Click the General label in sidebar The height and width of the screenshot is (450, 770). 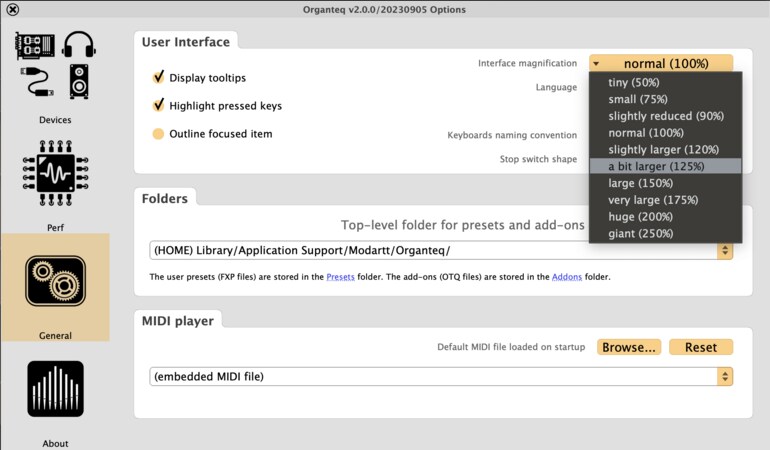click(x=55, y=336)
